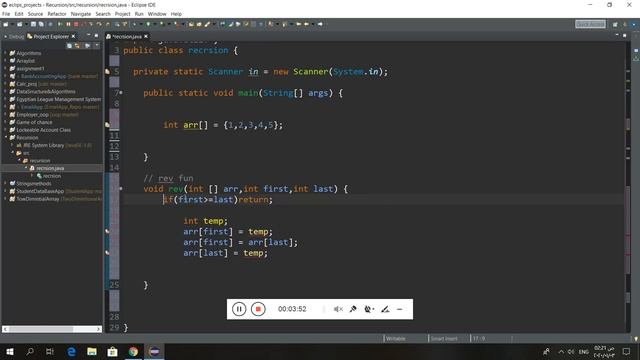Open the Help menu
Image resolution: width=640 pixels, height=360 pixels.
click(176, 14)
